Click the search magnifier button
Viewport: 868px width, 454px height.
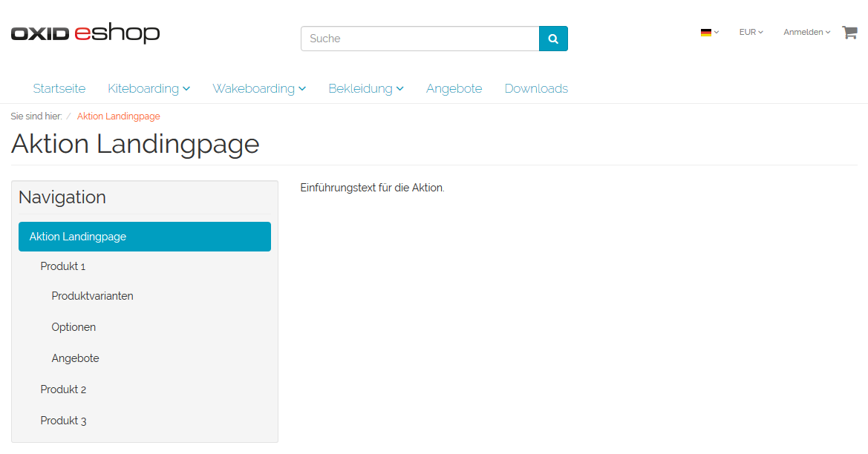click(x=553, y=39)
